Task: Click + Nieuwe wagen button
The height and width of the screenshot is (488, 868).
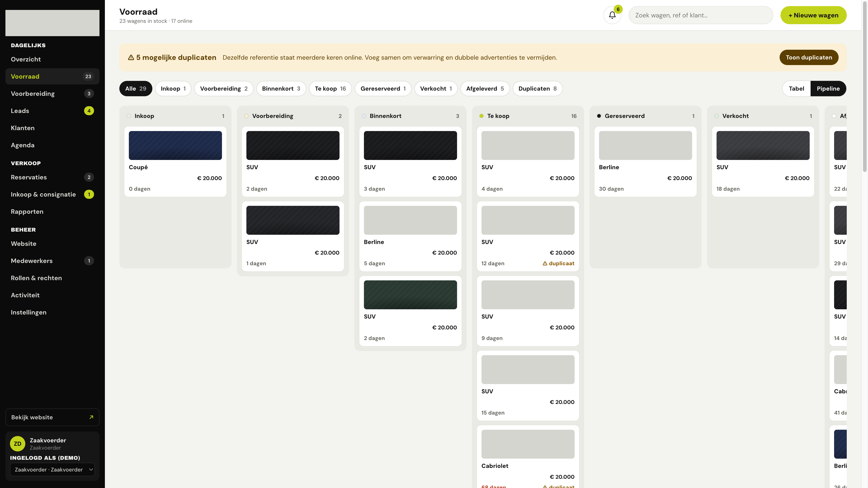Action: pyautogui.click(x=813, y=15)
